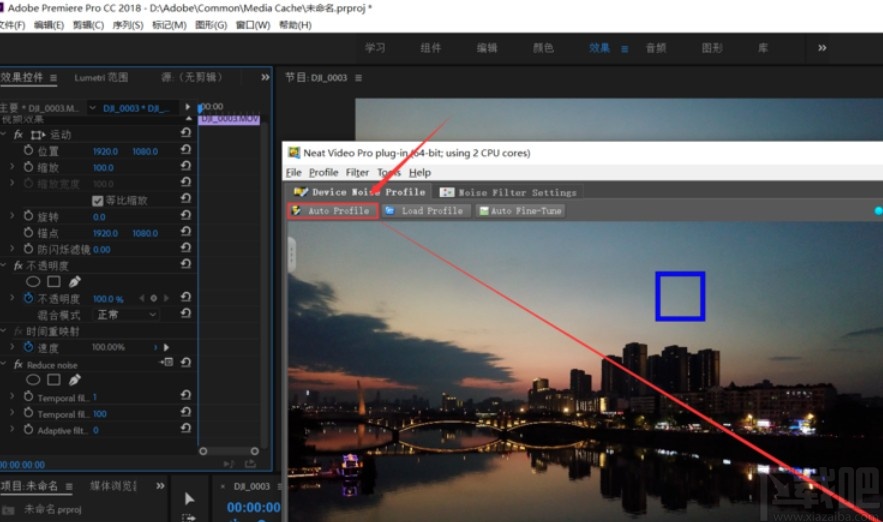883x522 pixels.
Task: Expand the 缩放 scale property
Action: tap(14, 168)
